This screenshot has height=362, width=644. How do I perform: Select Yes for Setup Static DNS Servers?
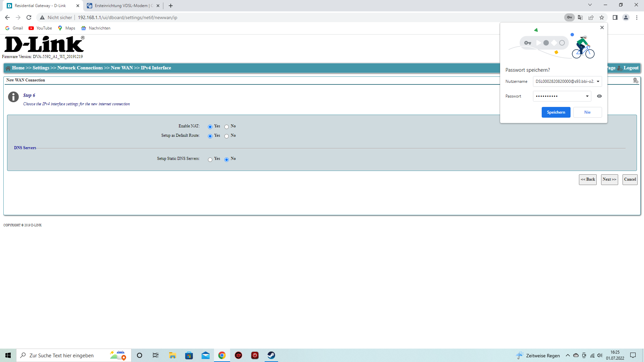coord(210,160)
